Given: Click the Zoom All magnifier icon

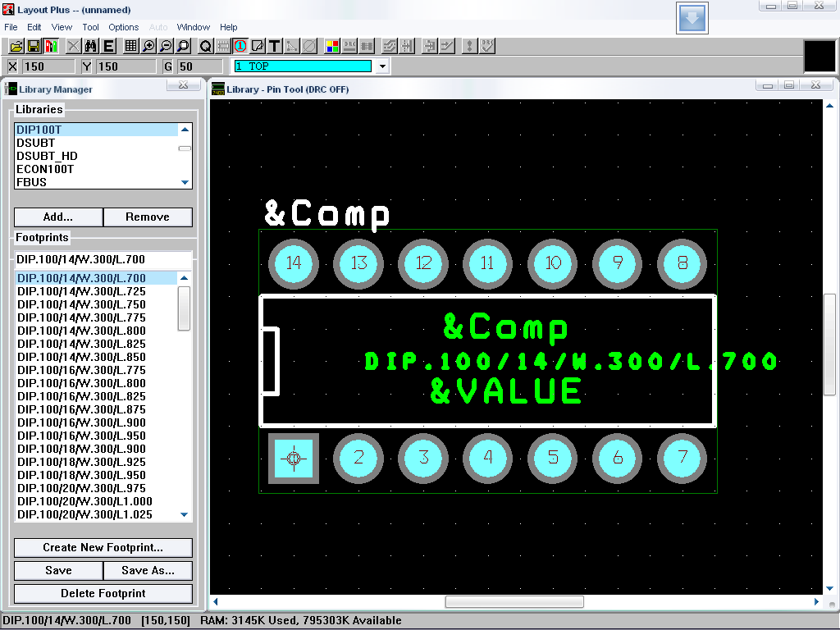Looking at the screenshot, I should (183, 46).
